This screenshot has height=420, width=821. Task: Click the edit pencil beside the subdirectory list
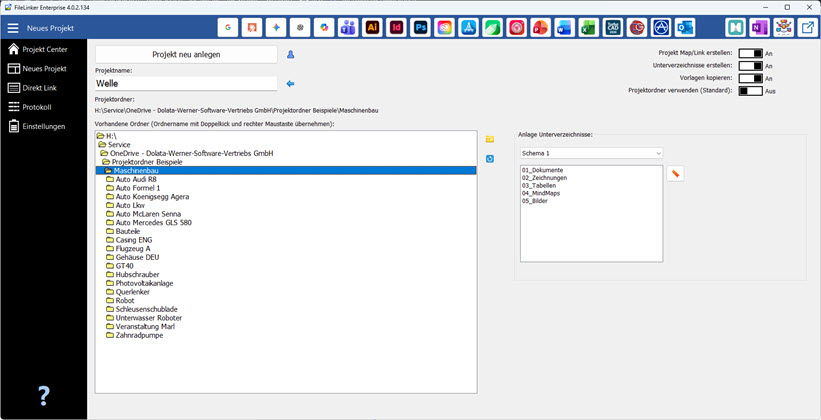(675, 174)
